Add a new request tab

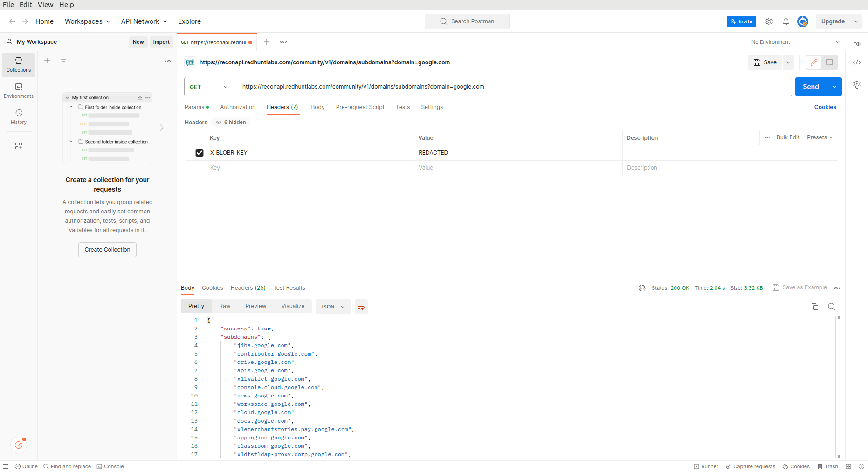pyautogui.click(x=267, y=42)
